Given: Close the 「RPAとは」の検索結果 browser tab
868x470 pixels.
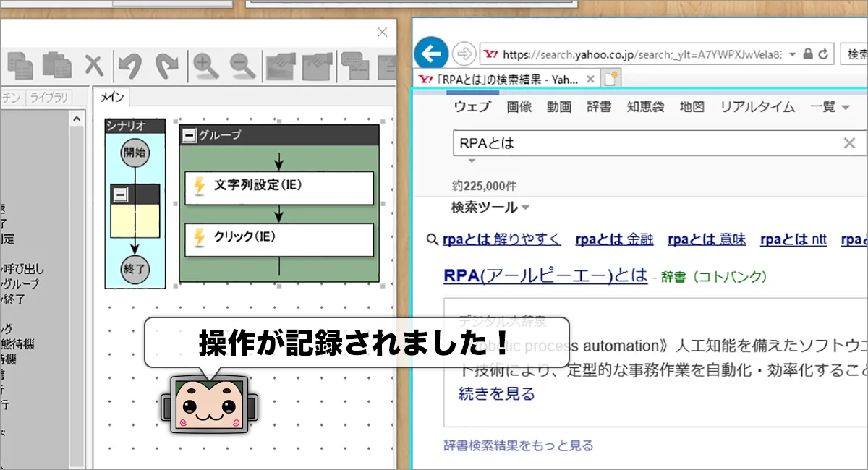Looking at the screenshot, I should 591,79.
